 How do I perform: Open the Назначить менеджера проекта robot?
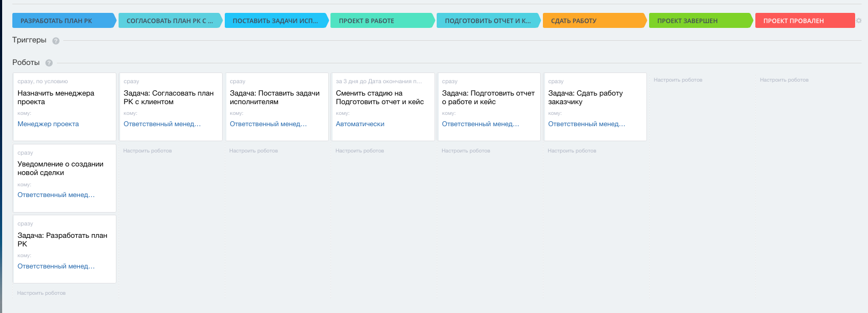click(56, 97)
